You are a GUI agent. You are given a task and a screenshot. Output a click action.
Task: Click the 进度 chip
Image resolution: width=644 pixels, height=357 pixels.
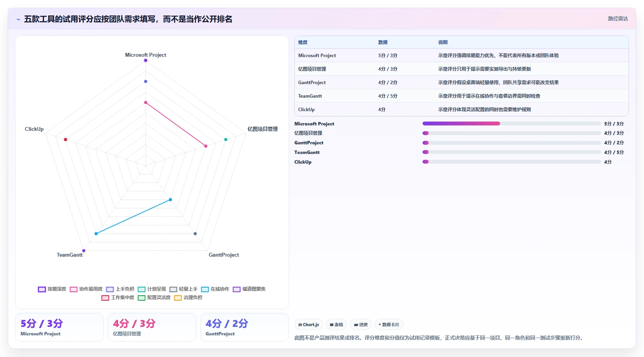point(361,325)
